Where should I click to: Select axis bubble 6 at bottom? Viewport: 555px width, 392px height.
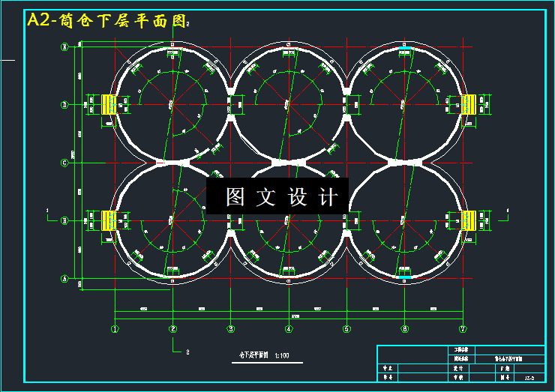pyautogui.click(x=404, y=329)
